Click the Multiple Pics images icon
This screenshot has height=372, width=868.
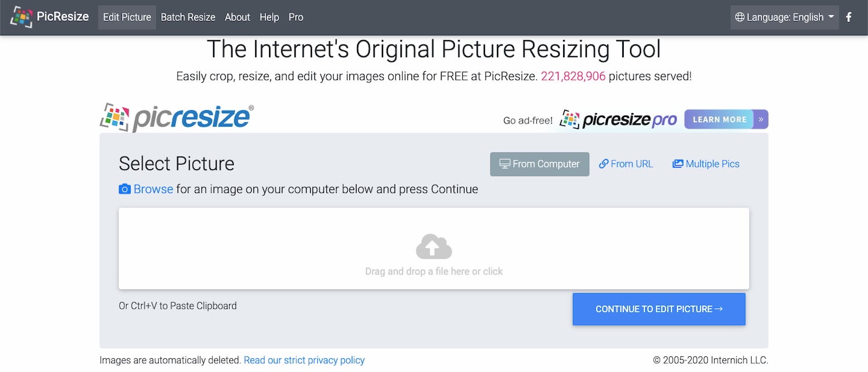pos(678,164)
